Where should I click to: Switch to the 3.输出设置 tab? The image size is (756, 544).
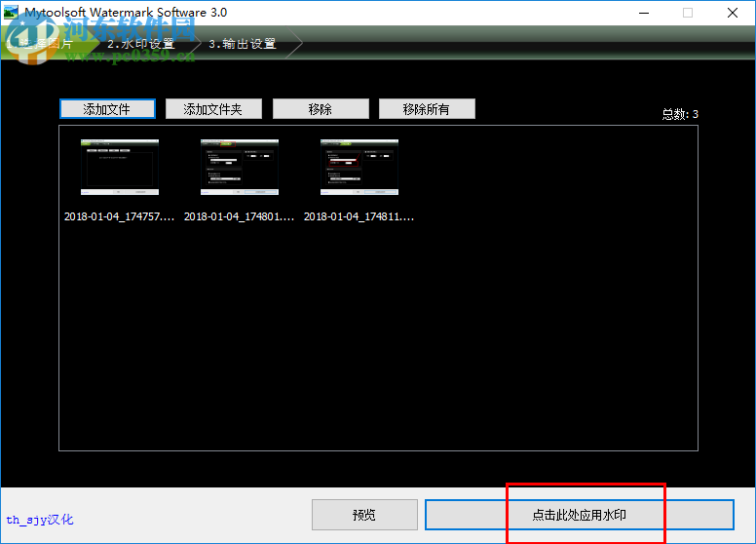[243, 44]
